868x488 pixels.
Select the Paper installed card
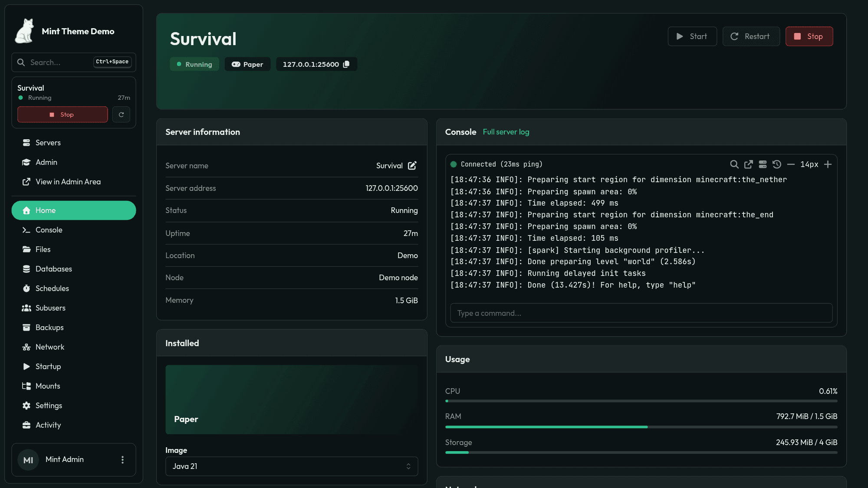click(x=292, y=400)
